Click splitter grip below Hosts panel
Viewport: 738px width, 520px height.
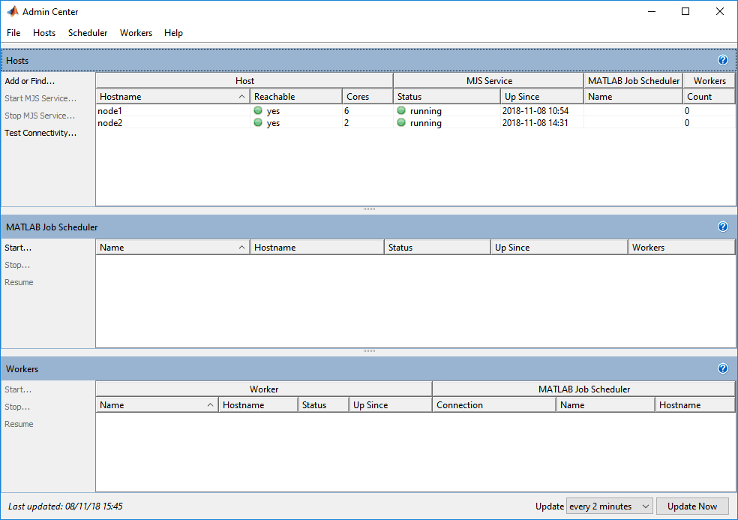(369, 209)
